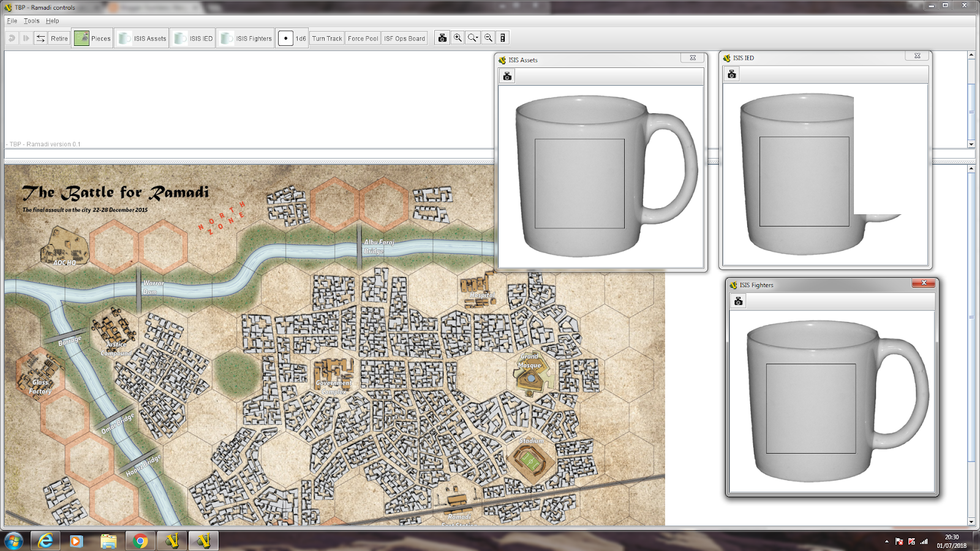Zoom in on the main map
Screen dimensions: 980x551
tap(458, 38)
